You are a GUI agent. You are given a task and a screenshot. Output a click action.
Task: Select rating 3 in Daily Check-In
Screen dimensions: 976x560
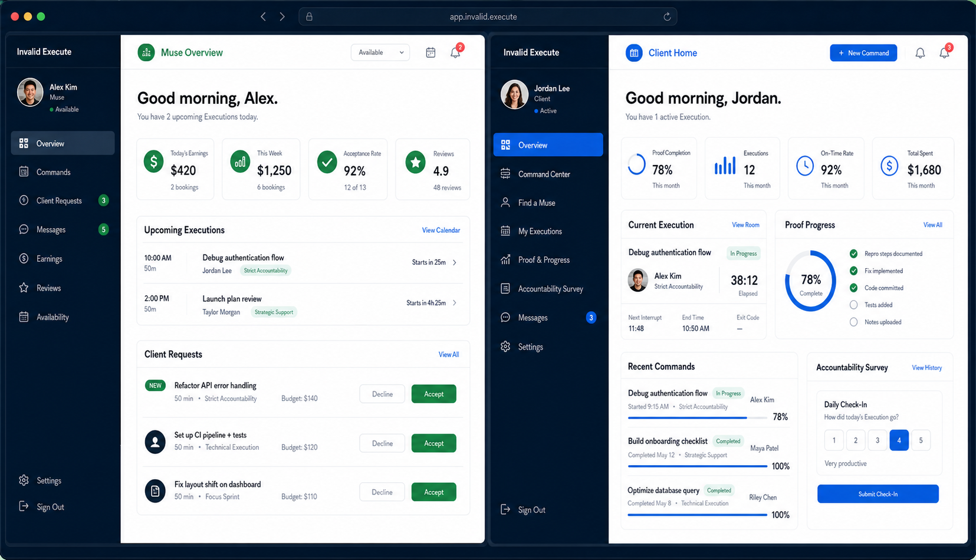pyautogui.click(x=878, y=440)
